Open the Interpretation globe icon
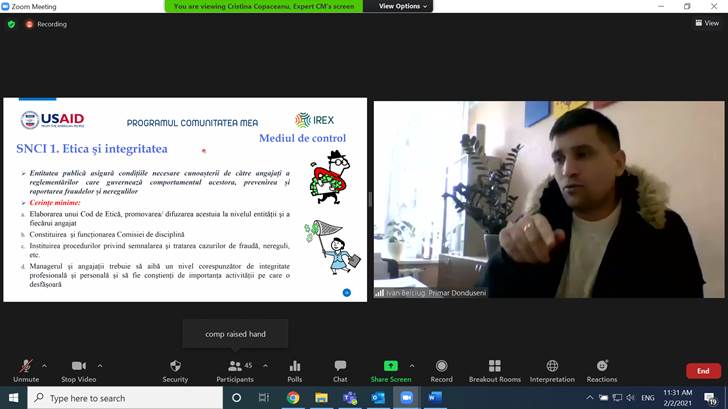This screenshot has width=728, height=409. click(552, 367)
